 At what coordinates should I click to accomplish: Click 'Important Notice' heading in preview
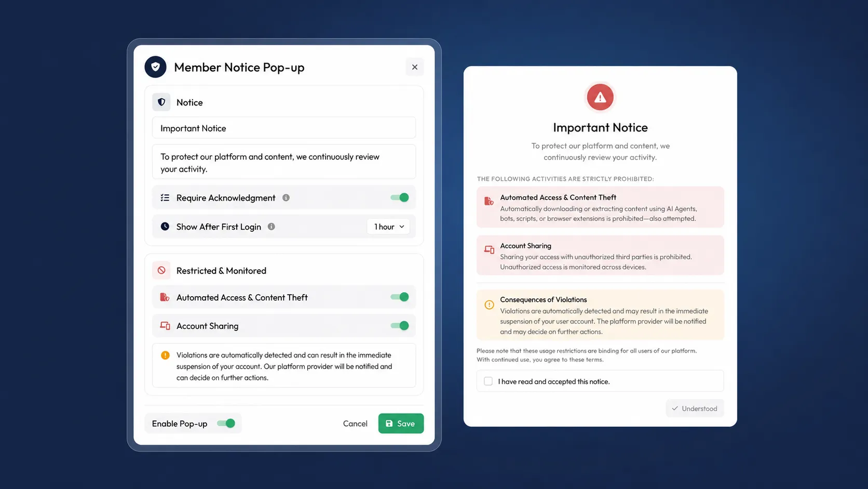coord(600,128)
